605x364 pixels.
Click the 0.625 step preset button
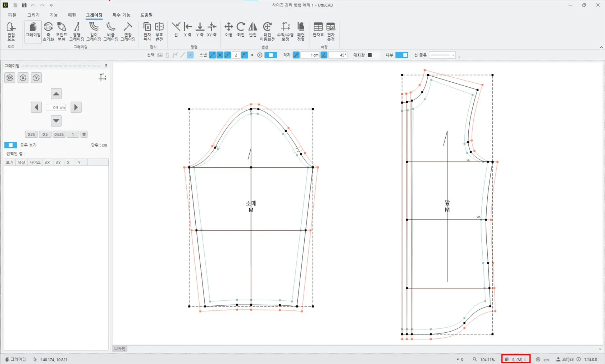tap(59, 134)
